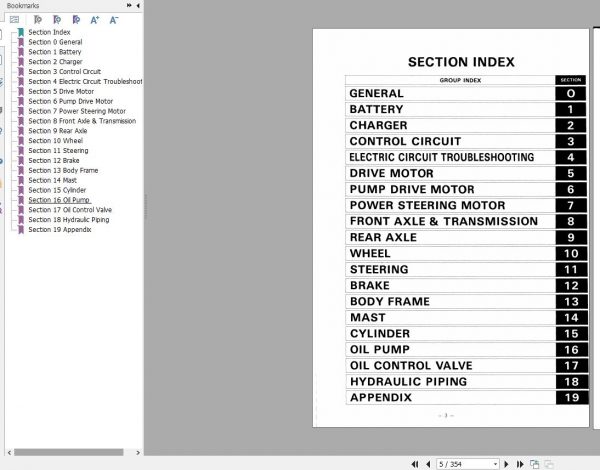This screenshot has width=600, height=470.
Task: Open the Section Index bookmark
Action: [49, 32]
